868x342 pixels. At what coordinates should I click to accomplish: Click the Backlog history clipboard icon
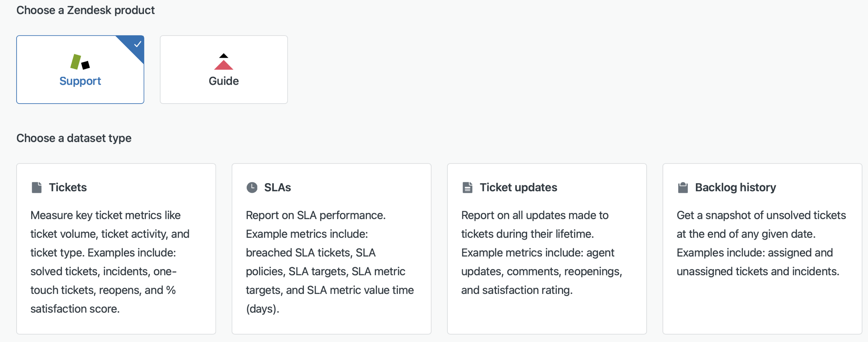(x=683, y=187)
